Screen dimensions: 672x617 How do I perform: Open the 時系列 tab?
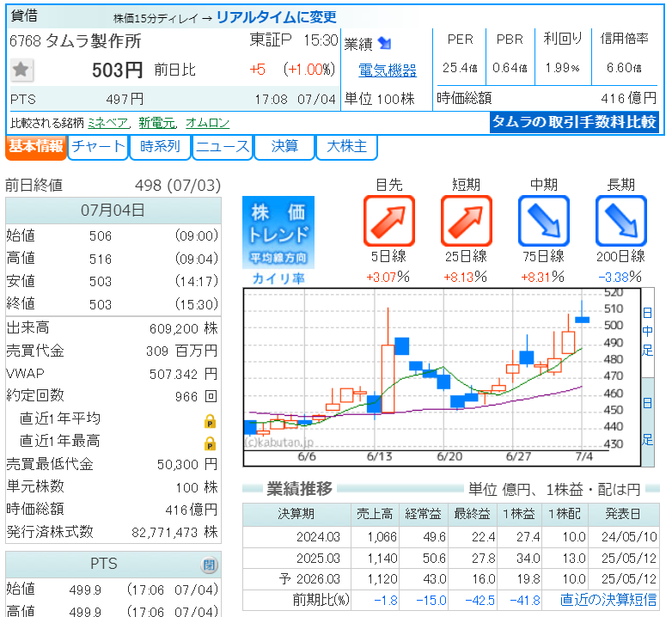click(160, 147)
